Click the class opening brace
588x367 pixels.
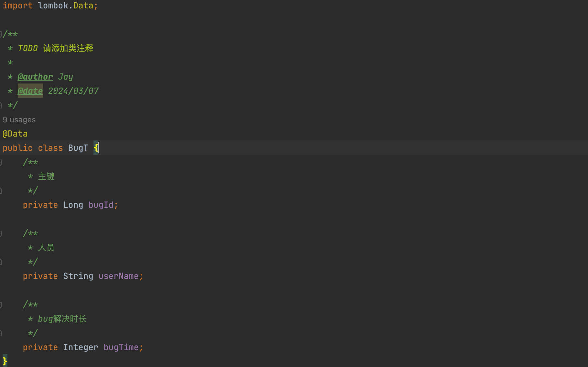(96, 148)
